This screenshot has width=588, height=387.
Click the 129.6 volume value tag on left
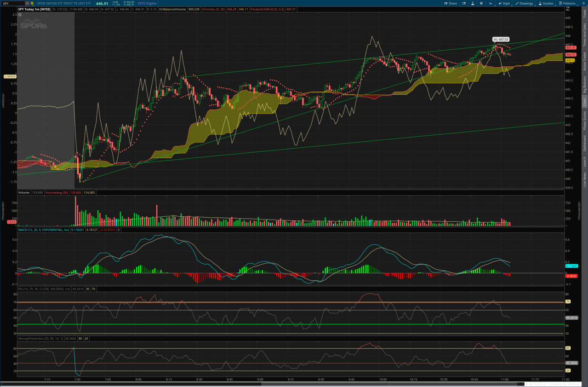click(x=12, y=222)
